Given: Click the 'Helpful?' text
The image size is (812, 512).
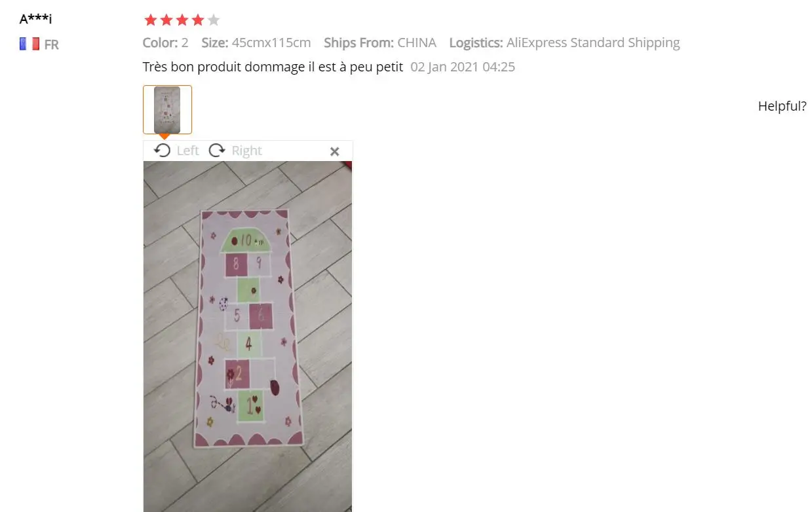Looking at the screenshot, I should 782,106.
